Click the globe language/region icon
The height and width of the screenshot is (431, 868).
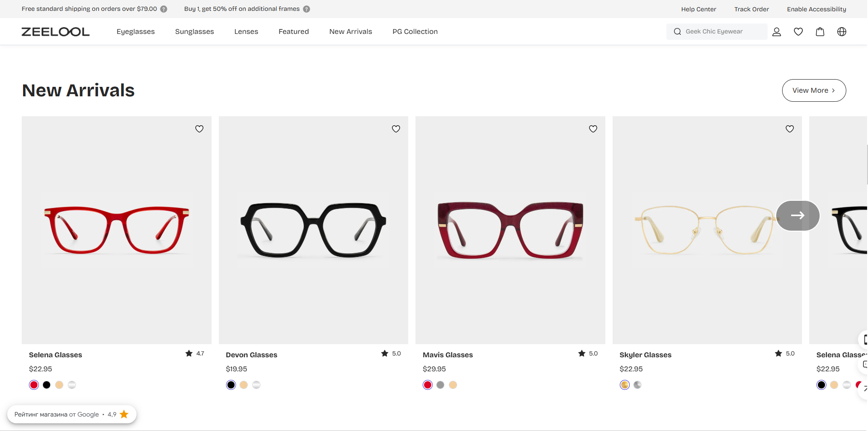click(x=841, y=32)
